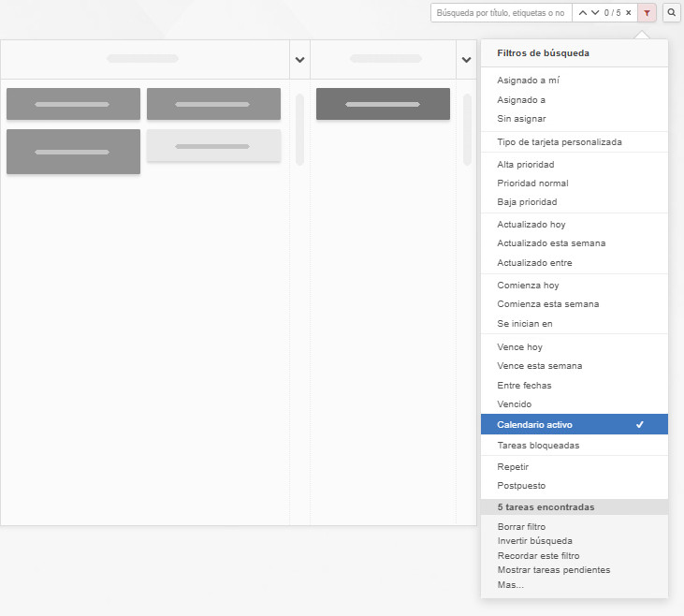
Task: Toggle the Vencido filter option
Action: pos(514,404)
